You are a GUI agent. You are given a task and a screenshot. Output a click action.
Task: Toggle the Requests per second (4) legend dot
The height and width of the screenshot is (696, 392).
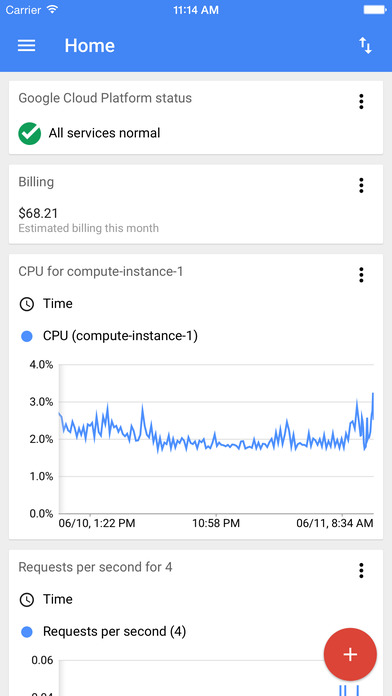(27, 632)
